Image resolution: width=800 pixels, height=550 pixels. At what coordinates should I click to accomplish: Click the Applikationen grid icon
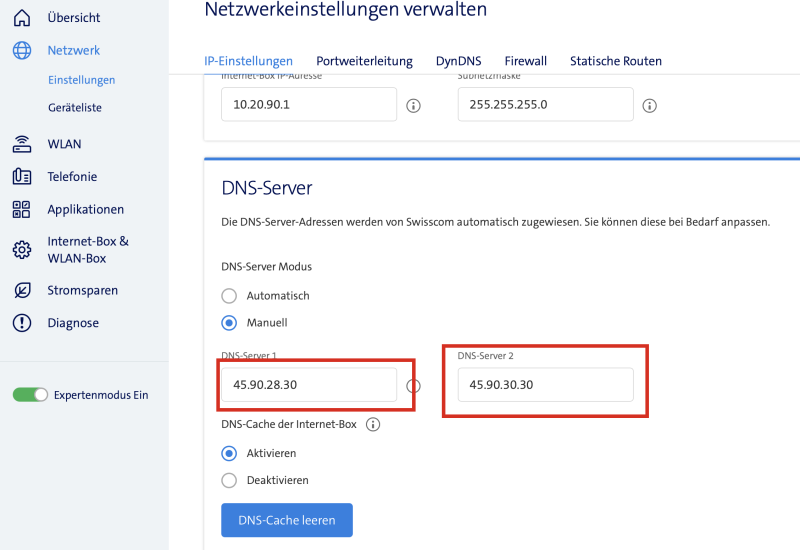click(x=22, y=209)
